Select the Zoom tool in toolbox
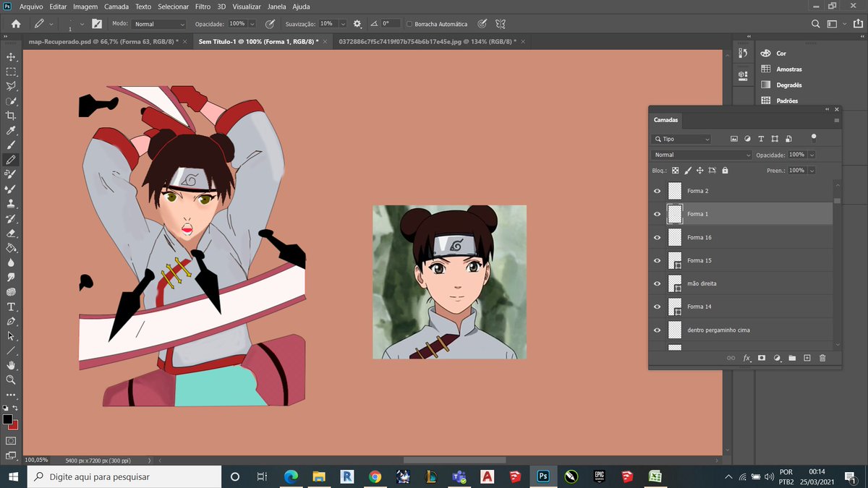 11,380
